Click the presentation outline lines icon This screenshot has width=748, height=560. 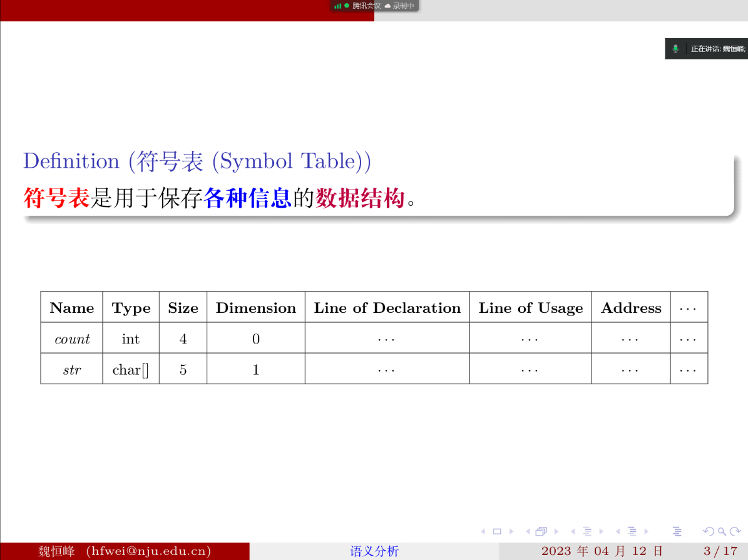click(677, 531)
